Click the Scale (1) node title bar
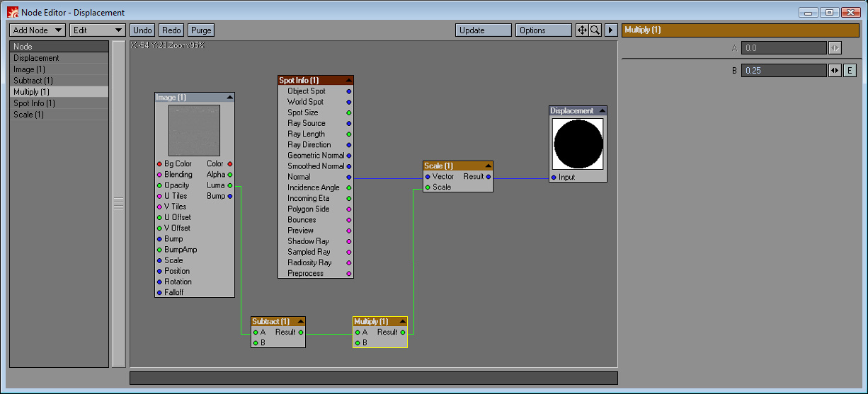The height and width of the screenshot is (394, 868). point(458,166)
